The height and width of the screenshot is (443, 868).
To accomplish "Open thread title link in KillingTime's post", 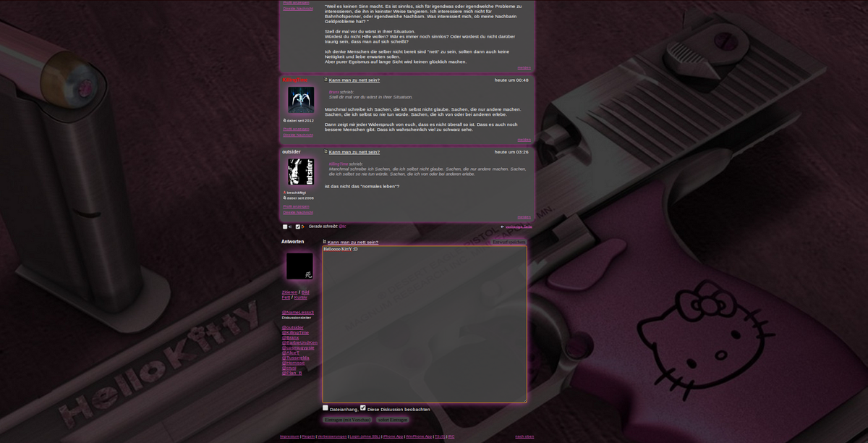I will 354,80.
